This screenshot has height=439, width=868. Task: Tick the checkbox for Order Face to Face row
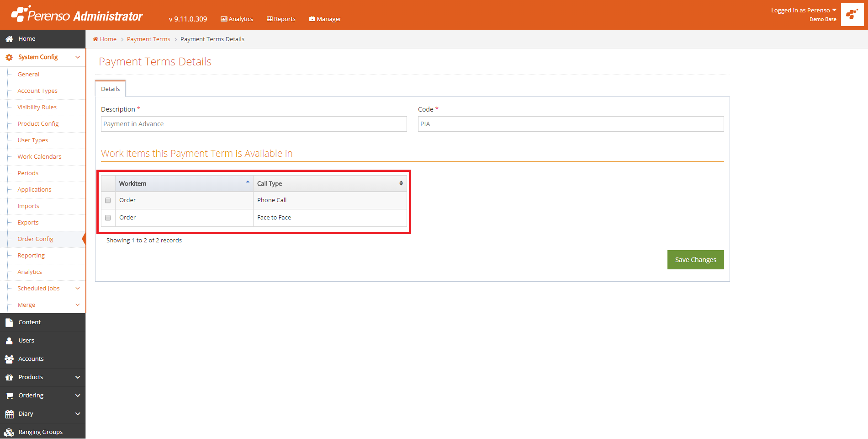click(x=108, y=218)
